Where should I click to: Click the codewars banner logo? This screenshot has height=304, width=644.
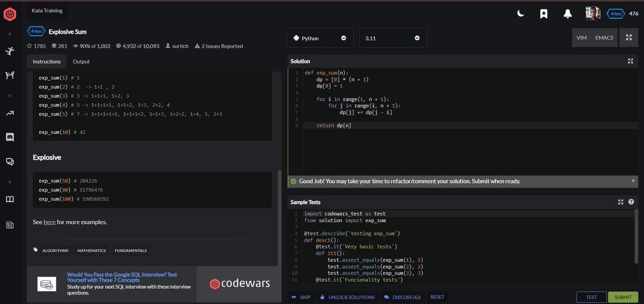[x=239, y=283]
